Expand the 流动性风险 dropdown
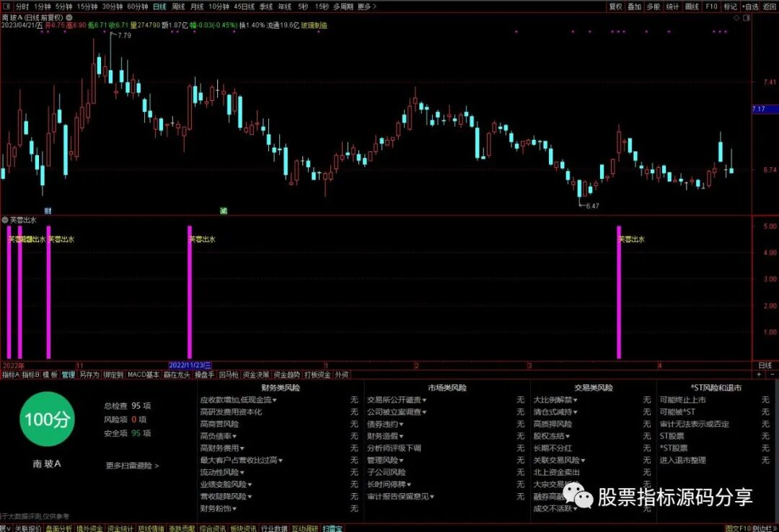The height and width of the screenshot is (532, 779). pos(222,472)
